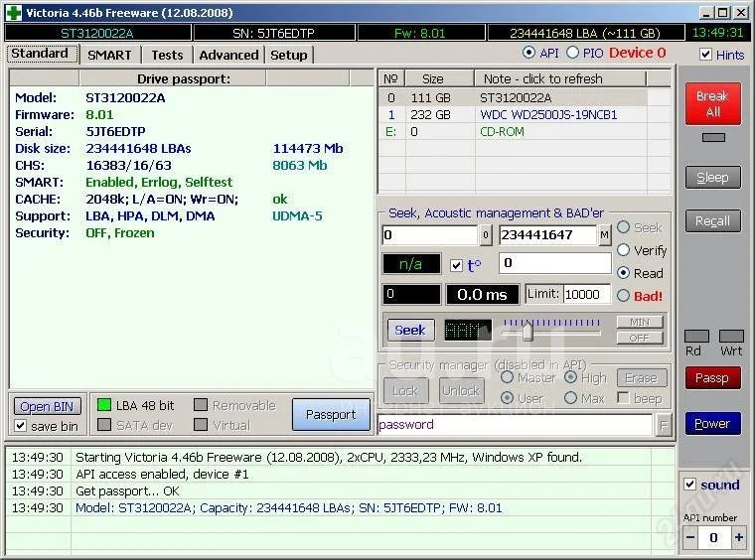
Task: Select the Verify radio option
Action: (623, 249)
